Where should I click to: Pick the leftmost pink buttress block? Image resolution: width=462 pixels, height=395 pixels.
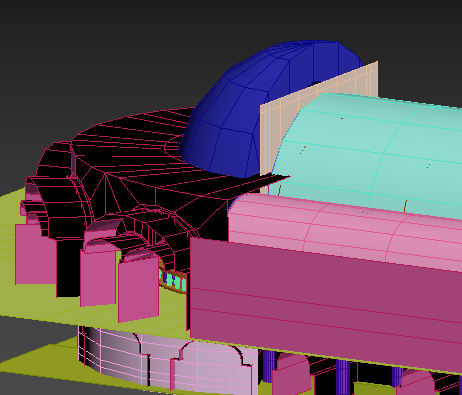(36, 254)
